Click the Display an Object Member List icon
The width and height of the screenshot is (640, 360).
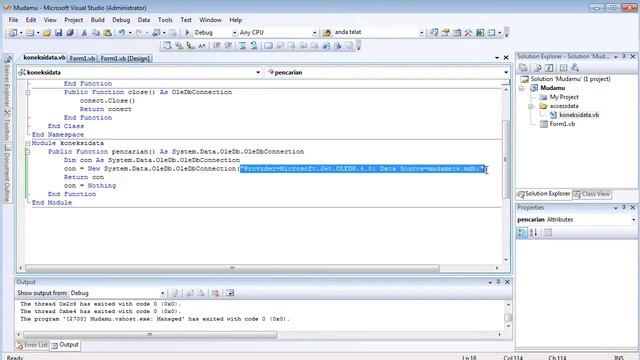(x=167, y=46)
